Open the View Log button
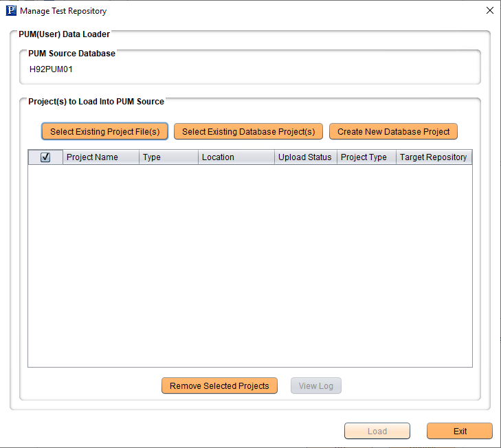 coord(316,385)
